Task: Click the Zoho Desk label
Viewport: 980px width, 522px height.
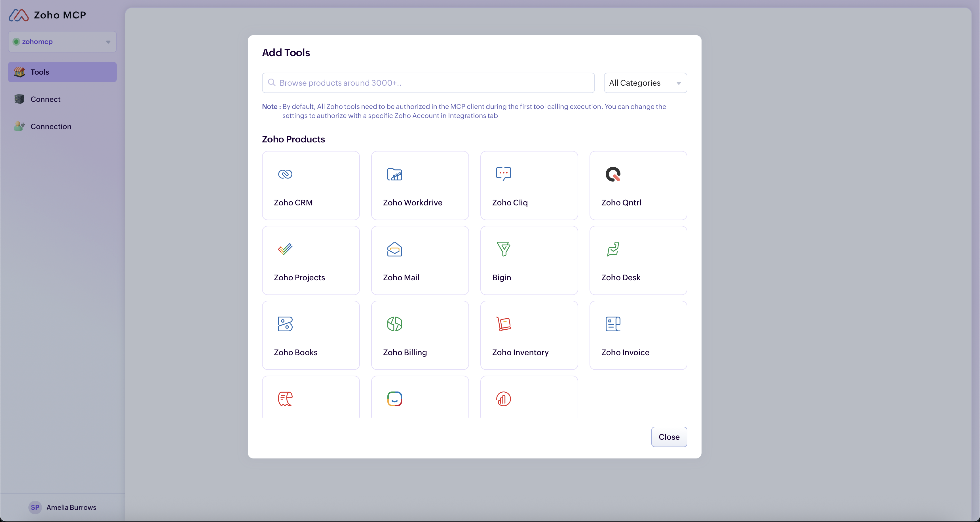Action: pos(621,277)
